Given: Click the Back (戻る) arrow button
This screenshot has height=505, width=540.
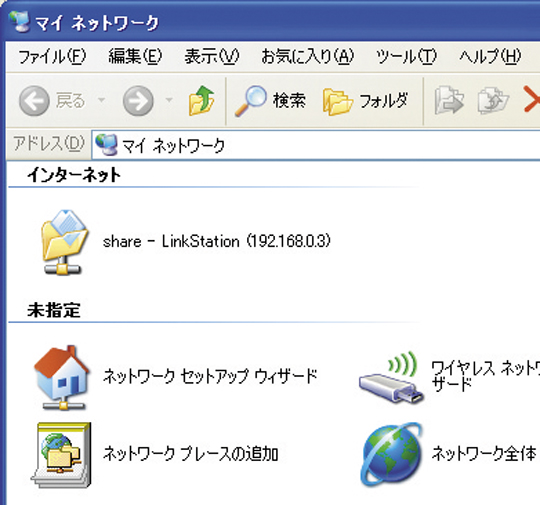Looking at the screenshot, I should [x=52, y=101].
